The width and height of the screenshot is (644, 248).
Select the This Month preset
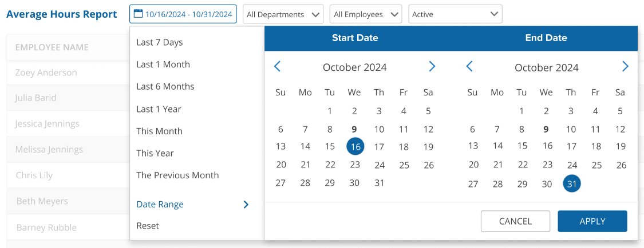click(159, 131)
